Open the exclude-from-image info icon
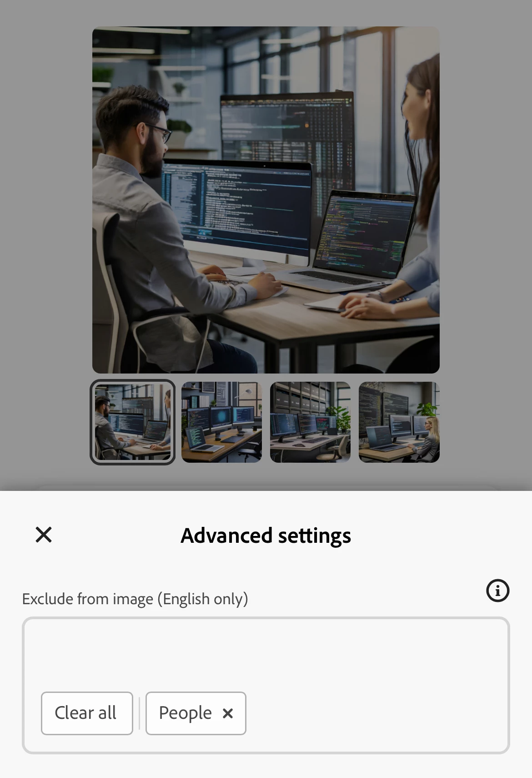The height and width of the screenshot is (778, 532). [x=498, y=591]
